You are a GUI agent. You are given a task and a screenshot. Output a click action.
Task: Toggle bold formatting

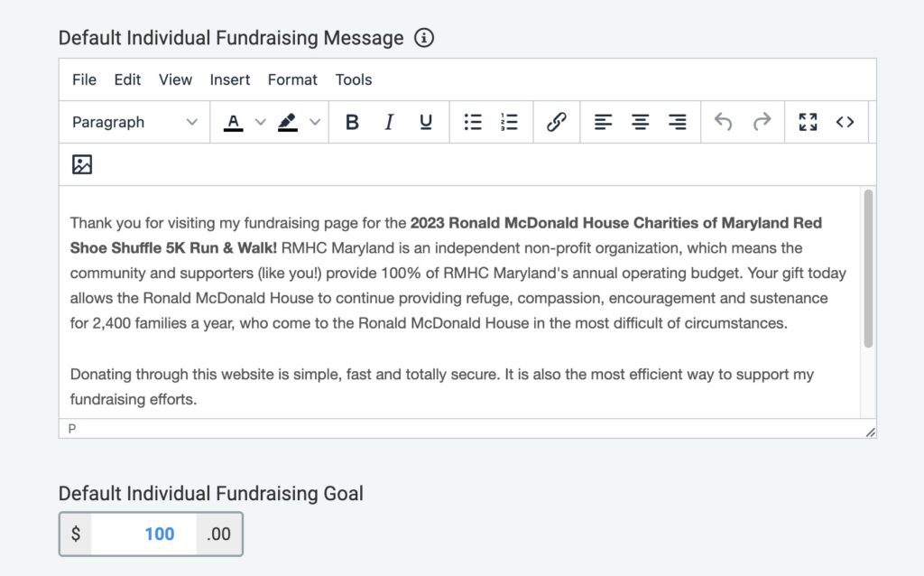[353, 122]
